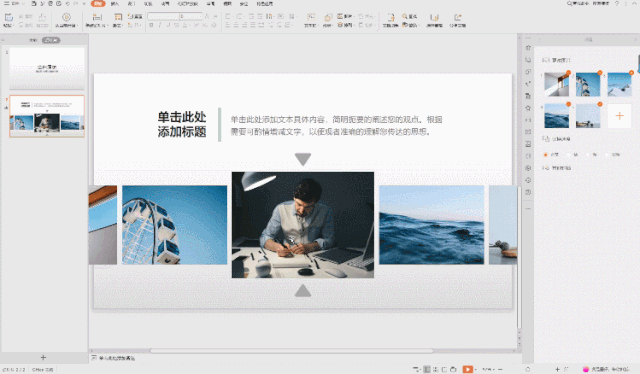Open the quick access toolbar customize arrow
Viewport: 640px width, 374px height.
pos(84,4)
